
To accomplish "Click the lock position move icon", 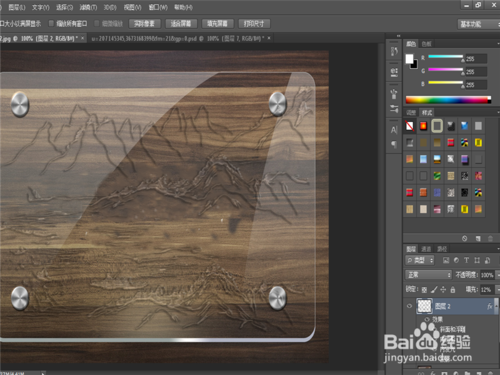I will click(443, 290).
